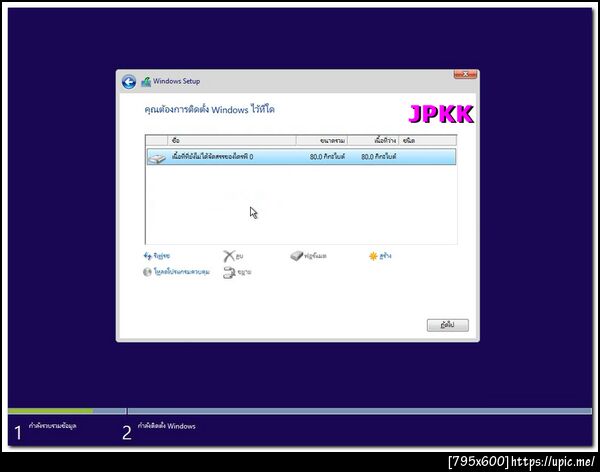
Task: Sort by the Free space column header
Action: click(x=373, y=140)
